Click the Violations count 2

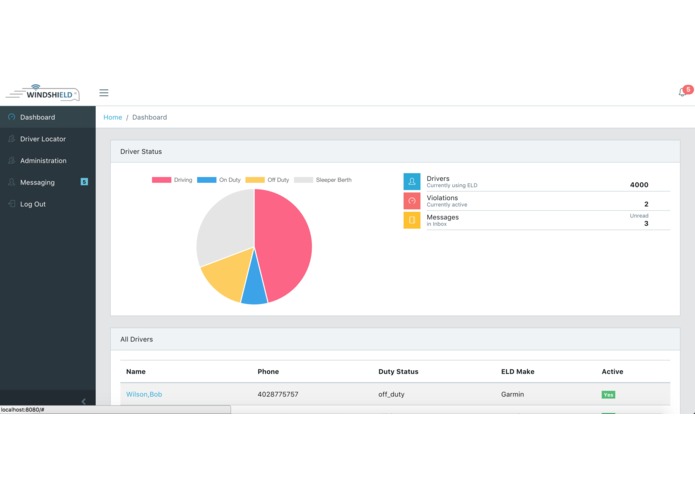646,204
